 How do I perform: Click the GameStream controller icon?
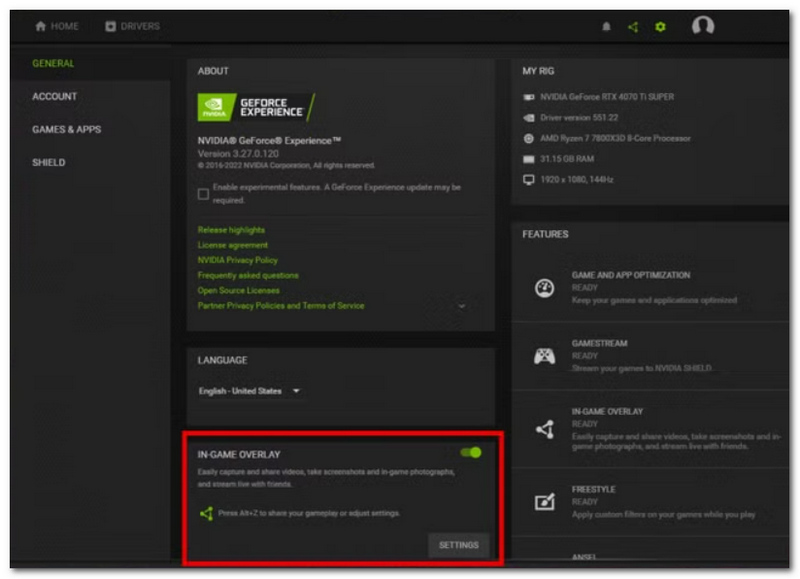pyautogui.click(x=544, y=356)
